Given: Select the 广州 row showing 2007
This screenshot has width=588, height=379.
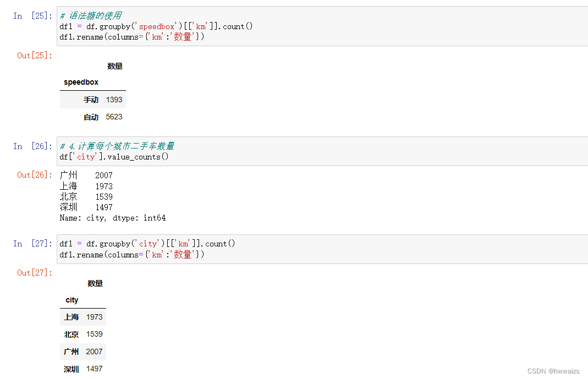Looking at the screenshot, I should [83, 351].
